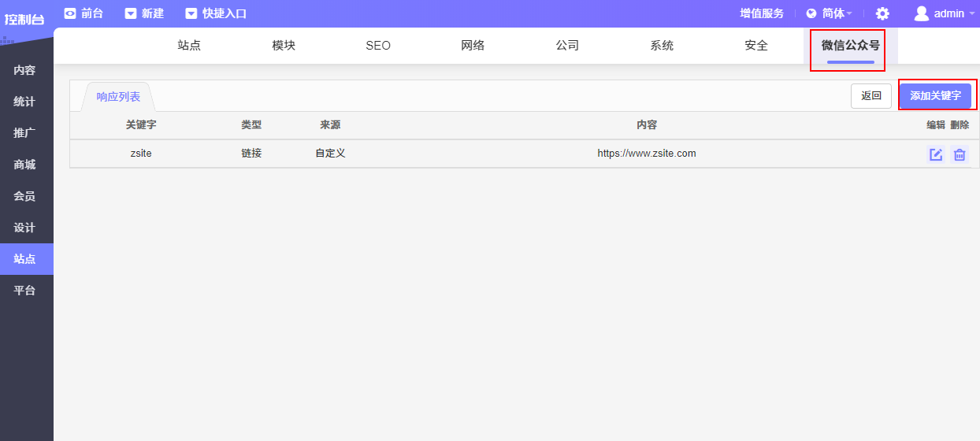
Task: Open the 系统 tab
Action: (662, 46)
